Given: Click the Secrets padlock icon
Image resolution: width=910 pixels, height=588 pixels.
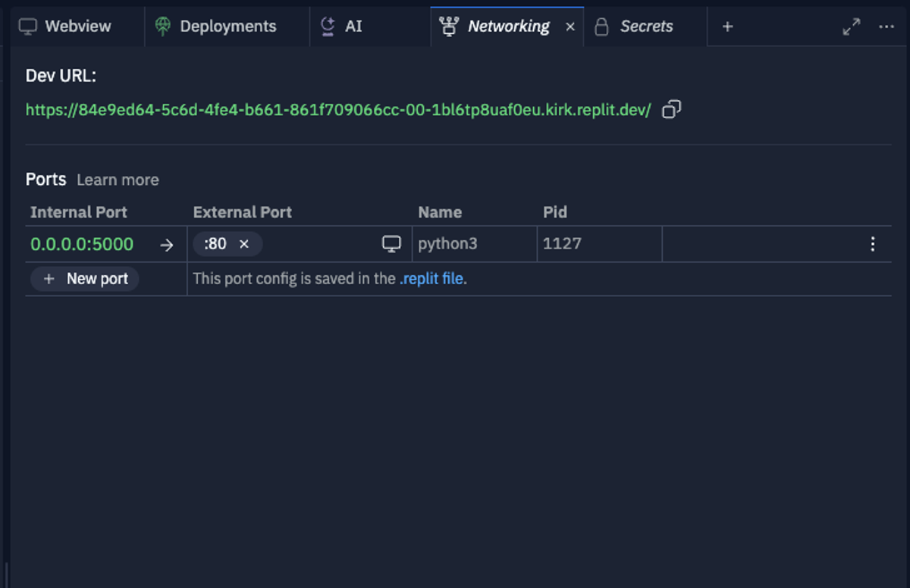Looking at the screenshot, I should click(x=603, y=26).
